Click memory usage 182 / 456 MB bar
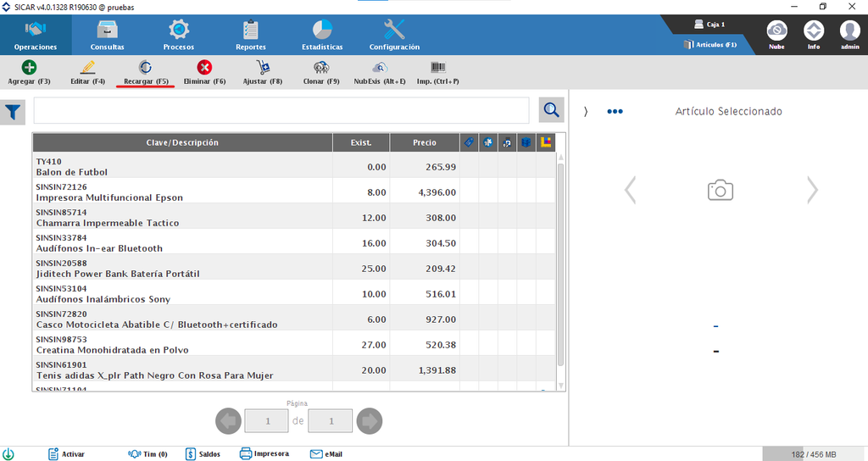This screenshot has height=461, width=868. [815, 454]
